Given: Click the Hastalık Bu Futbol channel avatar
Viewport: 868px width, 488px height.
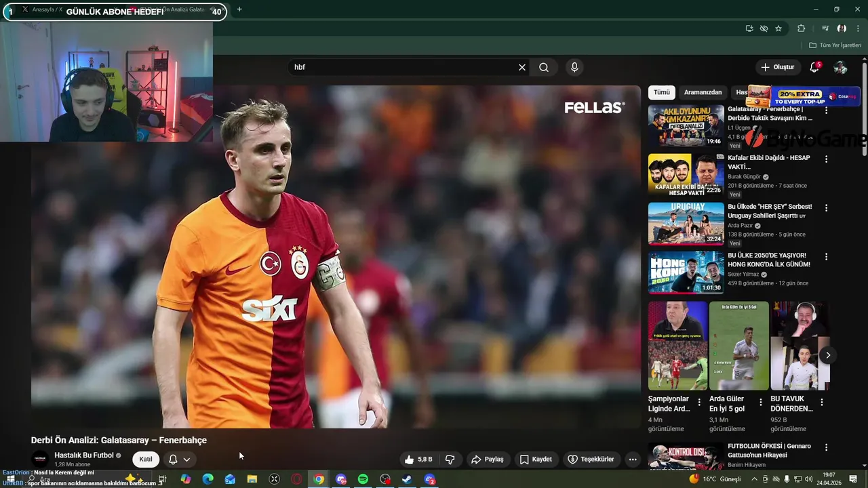Looking at the screenshot, I should click(41, 459).
